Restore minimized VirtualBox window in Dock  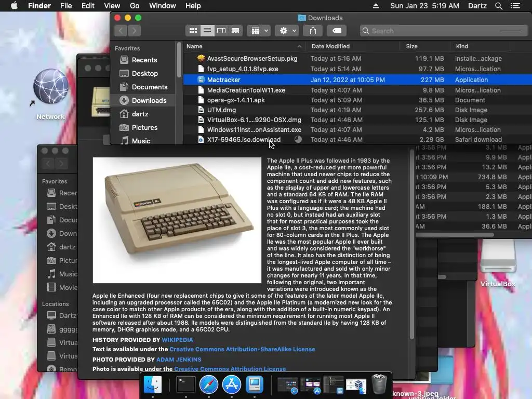356,386
